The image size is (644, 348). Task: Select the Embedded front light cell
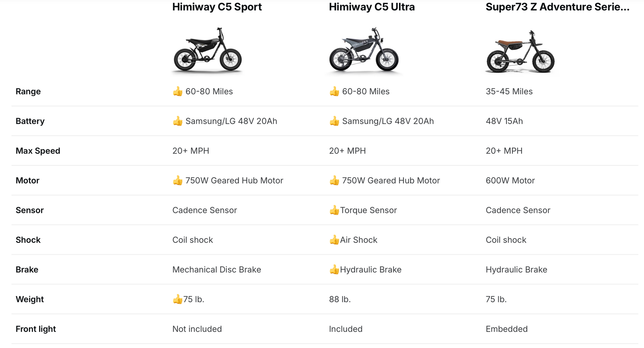coord(506,329)
